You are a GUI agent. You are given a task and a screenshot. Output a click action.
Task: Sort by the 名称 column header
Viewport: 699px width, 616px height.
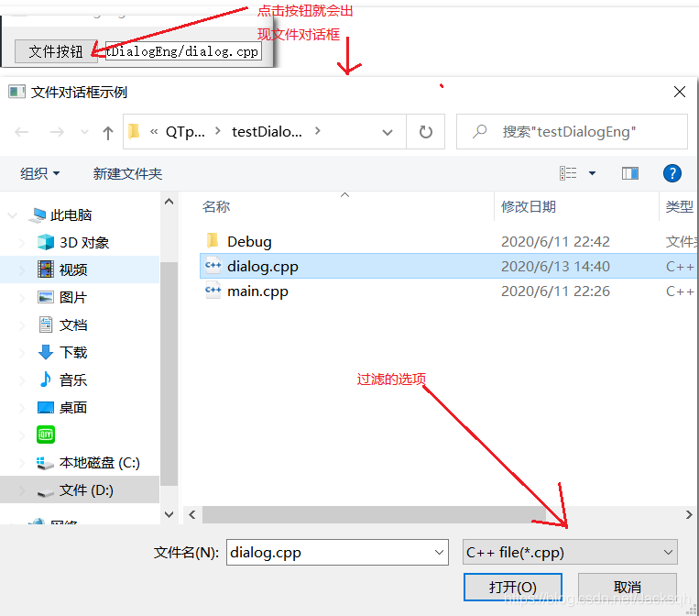pyautogui.click(x=216, y=206)
